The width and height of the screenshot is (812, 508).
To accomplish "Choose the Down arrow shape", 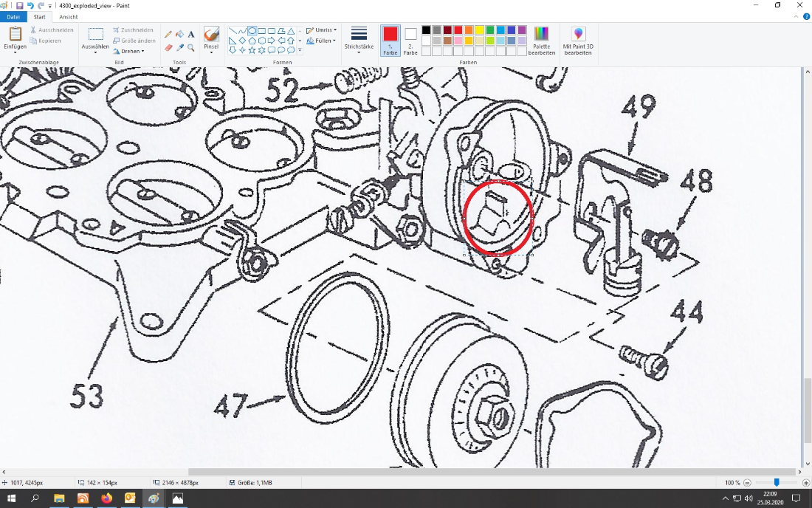I will click(x=233, y=49).
